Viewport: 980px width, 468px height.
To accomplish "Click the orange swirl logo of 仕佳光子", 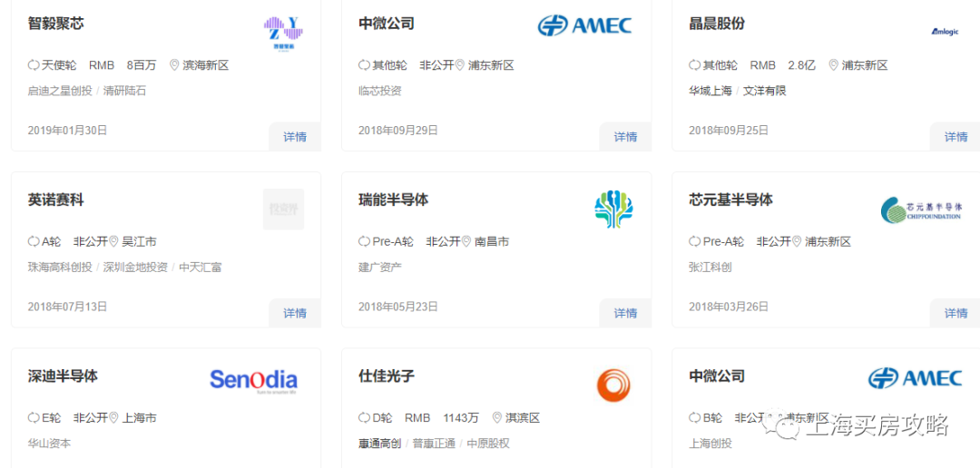I will coord(613,385).
